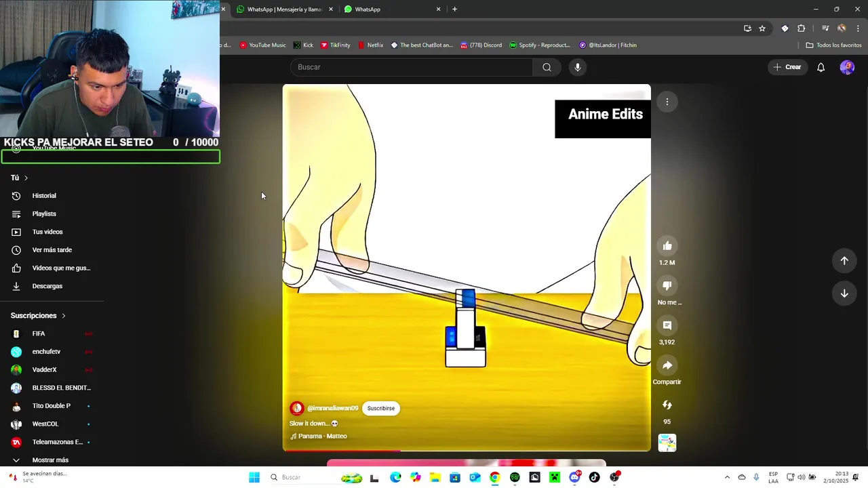Viewport: 868px width, 488px height.
Task: Open the sound thumbnail under remix
Action: pyautogui.click(x=667, y=443)
